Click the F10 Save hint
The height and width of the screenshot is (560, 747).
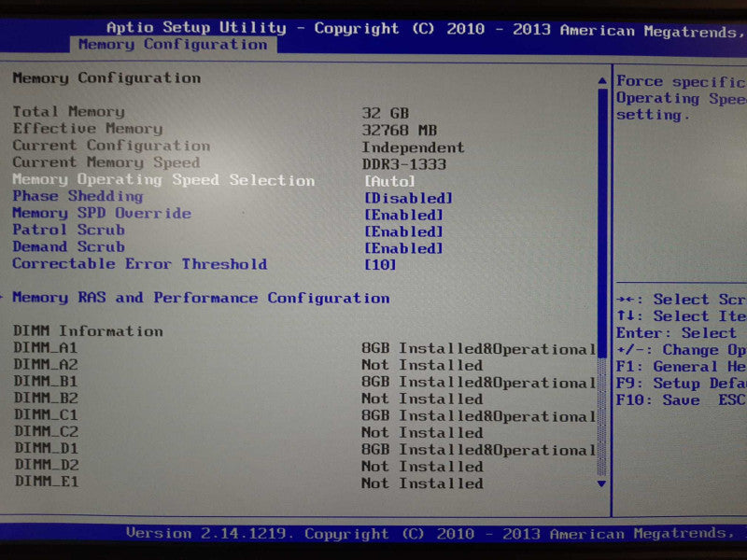(x=657, y=400)
